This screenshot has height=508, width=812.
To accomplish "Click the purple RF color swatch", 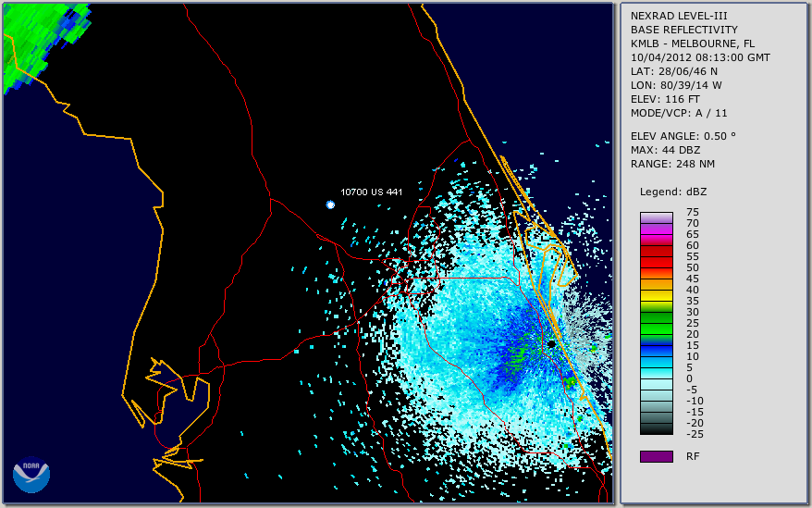I will pos(656,456).
